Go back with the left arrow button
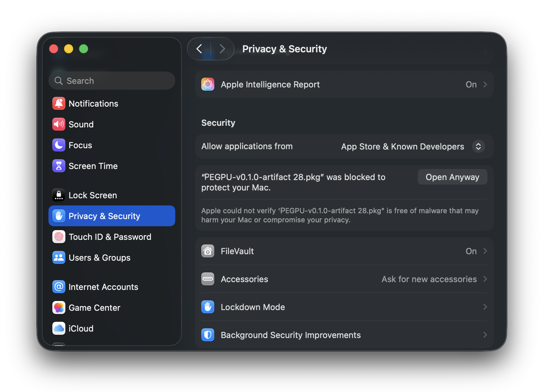543x392 pixels. tap(199, 49)
